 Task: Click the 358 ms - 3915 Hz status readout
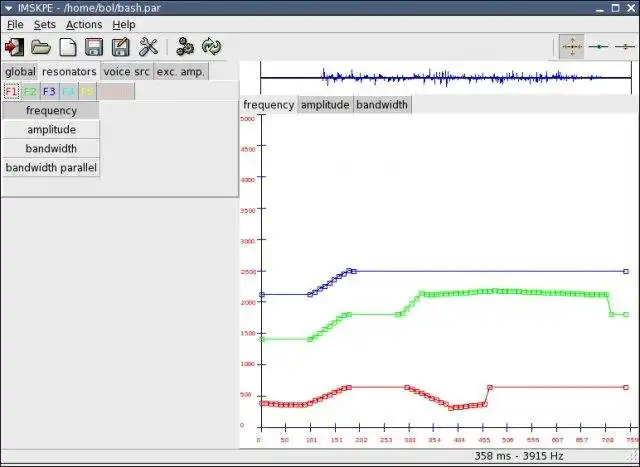point(518,456)
